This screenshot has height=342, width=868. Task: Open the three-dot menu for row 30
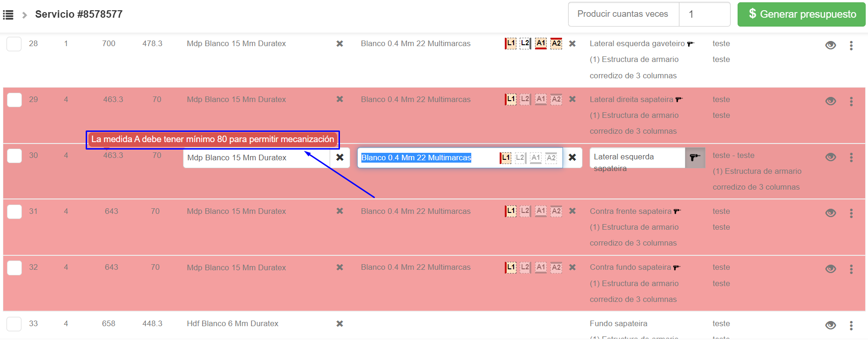click(851, 157)
